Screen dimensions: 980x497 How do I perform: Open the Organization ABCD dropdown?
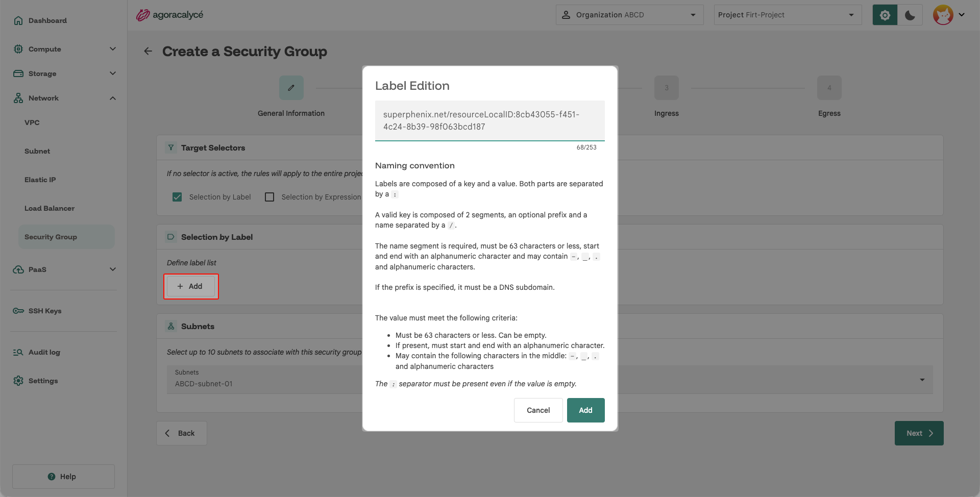pos(630,15)
